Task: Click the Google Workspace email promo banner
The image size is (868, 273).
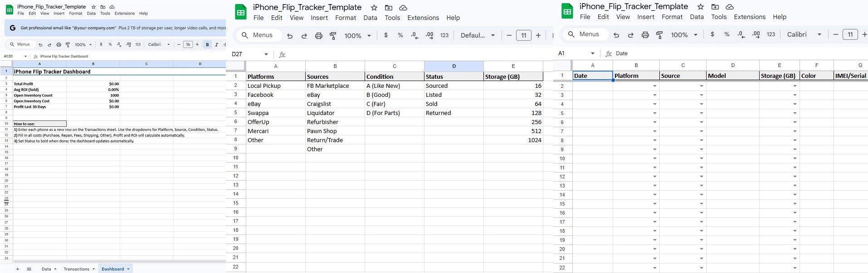Action: click(115, 28)
